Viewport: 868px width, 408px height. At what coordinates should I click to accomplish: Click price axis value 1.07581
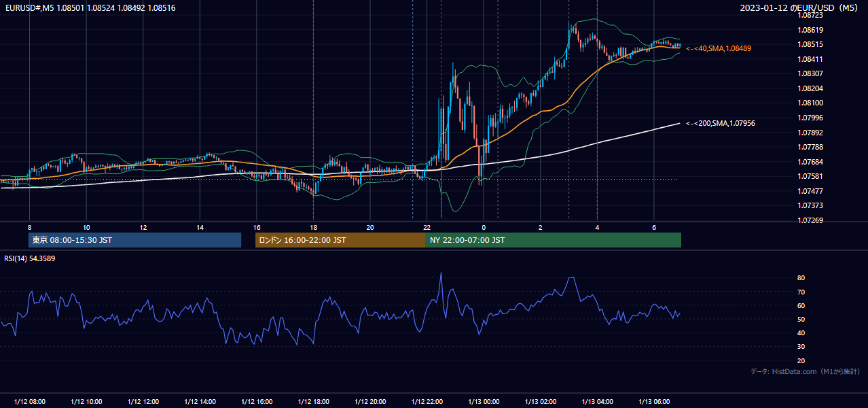pyautogui.click(x=811, y=176)
